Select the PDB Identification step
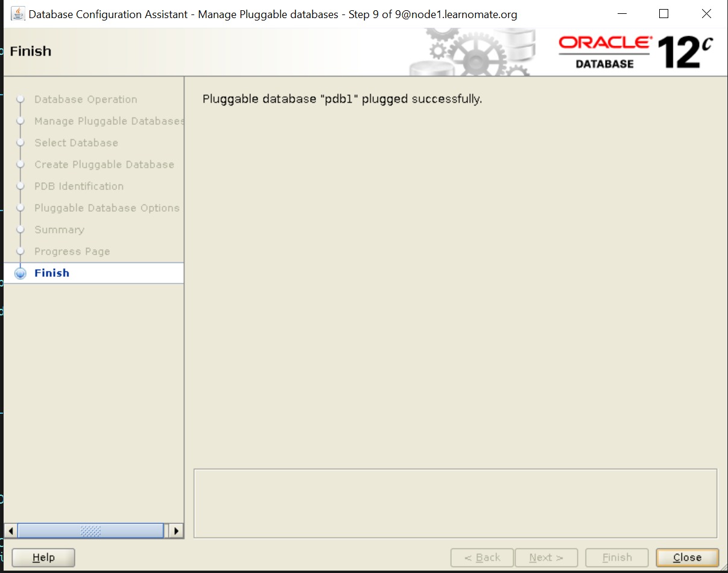The height and width of the screenshot is (573, 728). click(78, 186)
